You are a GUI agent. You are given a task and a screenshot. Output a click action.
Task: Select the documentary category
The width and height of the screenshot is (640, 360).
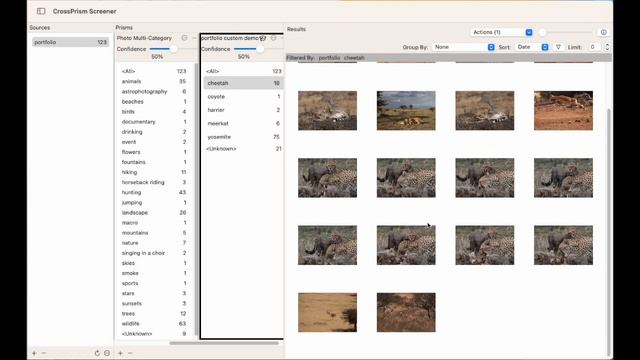pyautogui.click(x=153, y=122)
